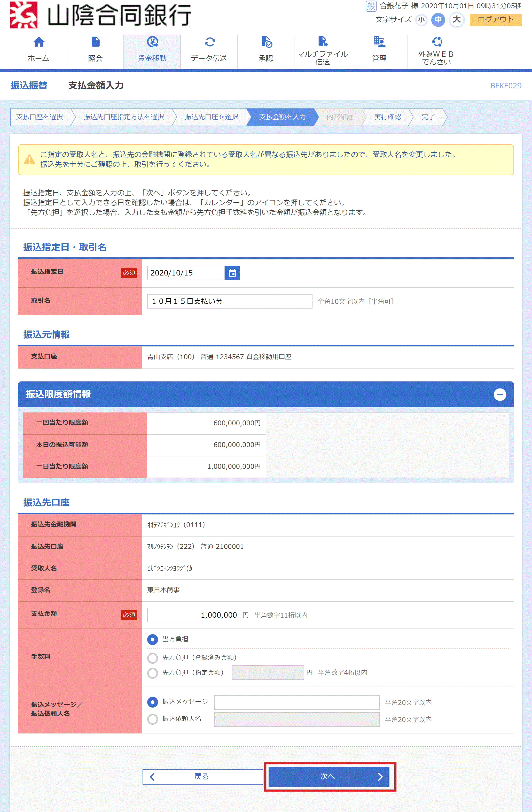Select 当方負担 fee option
This screenshot has height=812, width=532.
152,639
